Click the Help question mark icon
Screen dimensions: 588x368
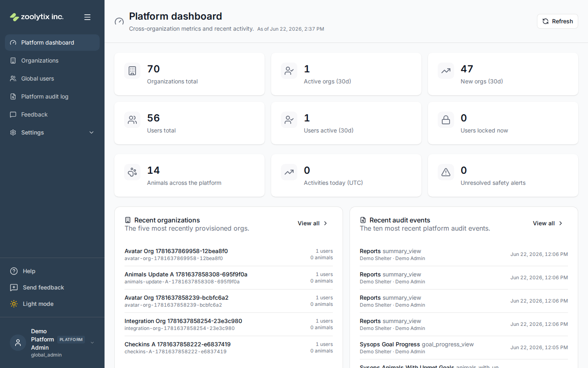(14, 271)
